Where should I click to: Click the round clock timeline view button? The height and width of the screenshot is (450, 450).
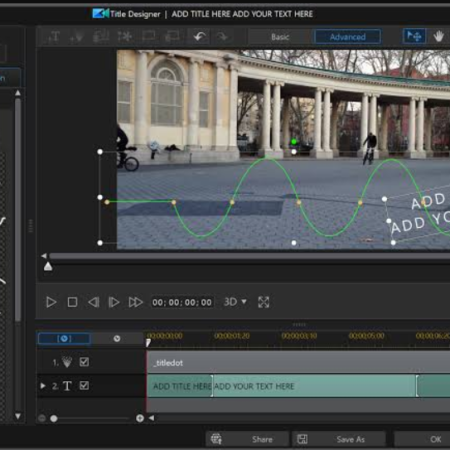click(117, 339)
